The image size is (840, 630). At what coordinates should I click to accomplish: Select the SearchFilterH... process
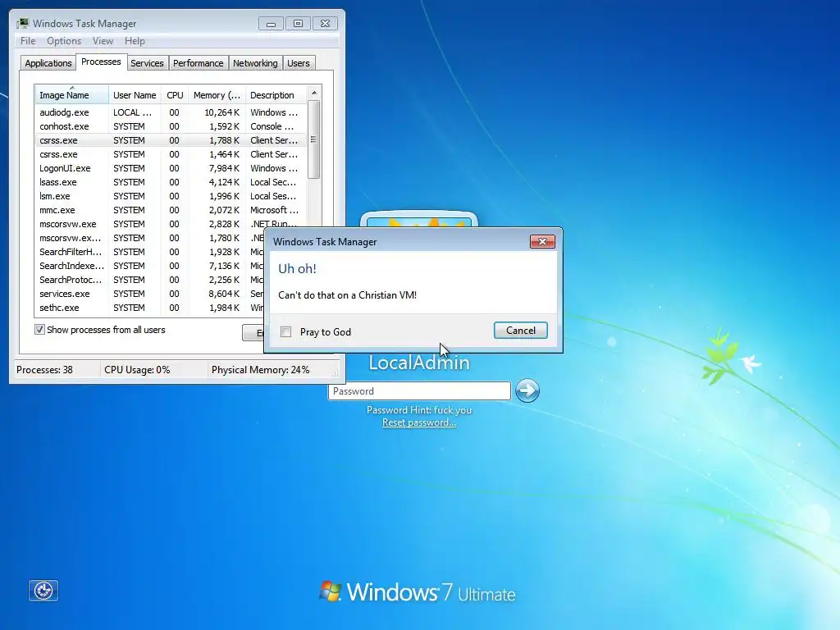tap(150, 252)
